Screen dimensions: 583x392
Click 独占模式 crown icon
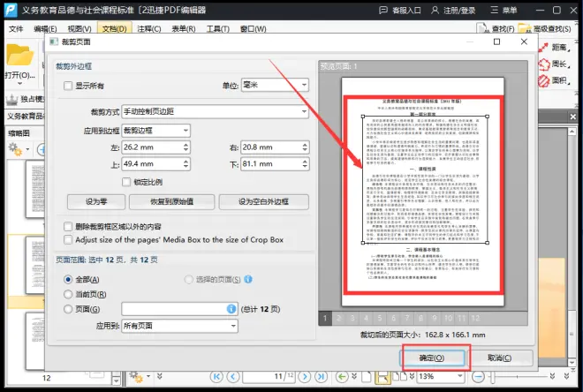tap(12, 99)
